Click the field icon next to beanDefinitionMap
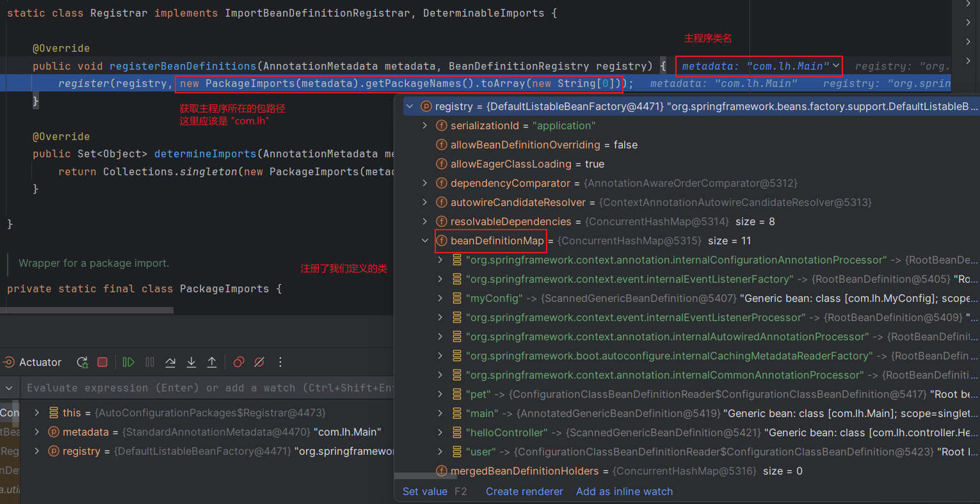Image resolution: width=980 pixels, height=504 pixels. coord(441,240)
